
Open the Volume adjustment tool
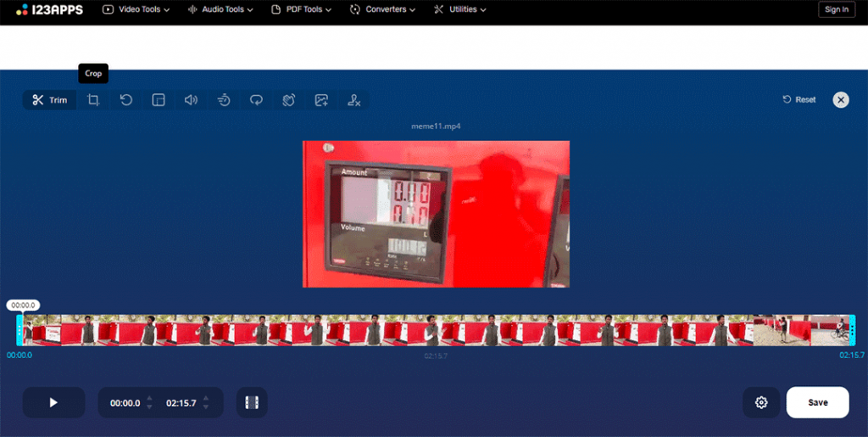pos(191,100)
